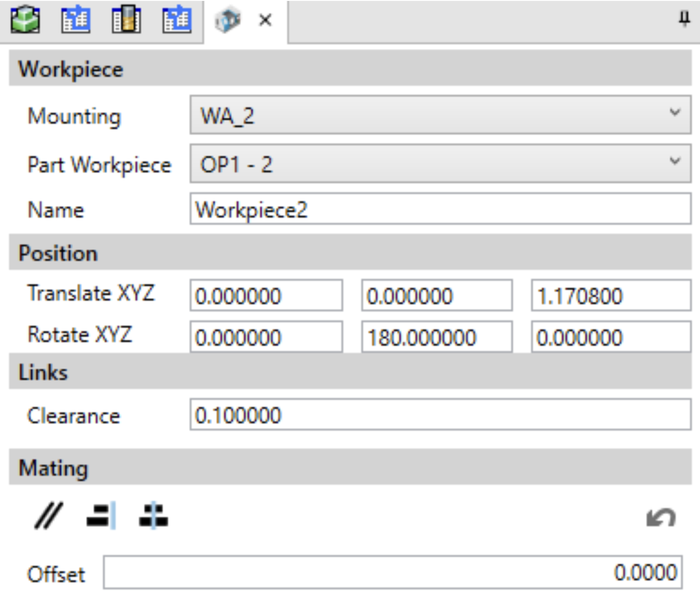Select the X translation field

266,296
